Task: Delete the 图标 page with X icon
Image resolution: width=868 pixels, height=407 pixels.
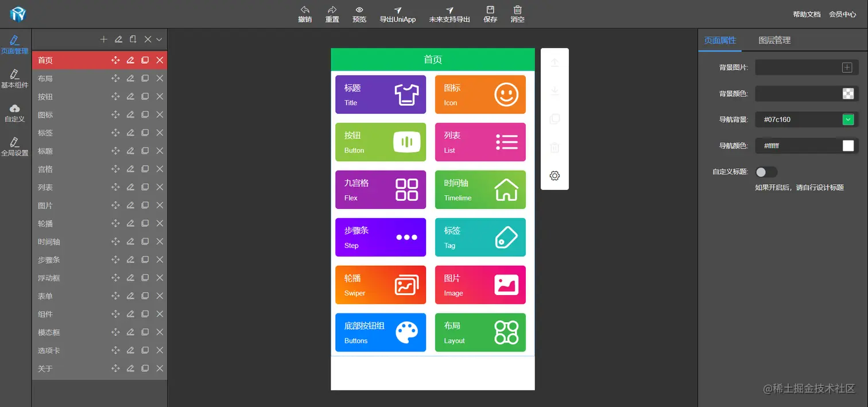Action: (160, 115)
